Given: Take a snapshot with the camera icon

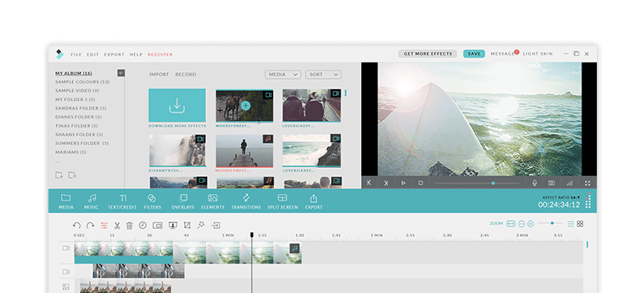Looking at the screenshot, I should 552,183.
